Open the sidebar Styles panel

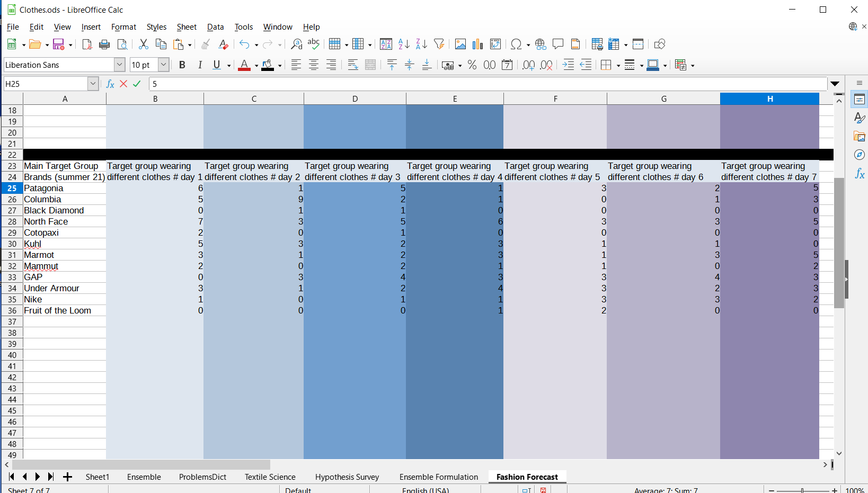pyautogui.click(x=860, y=118)
